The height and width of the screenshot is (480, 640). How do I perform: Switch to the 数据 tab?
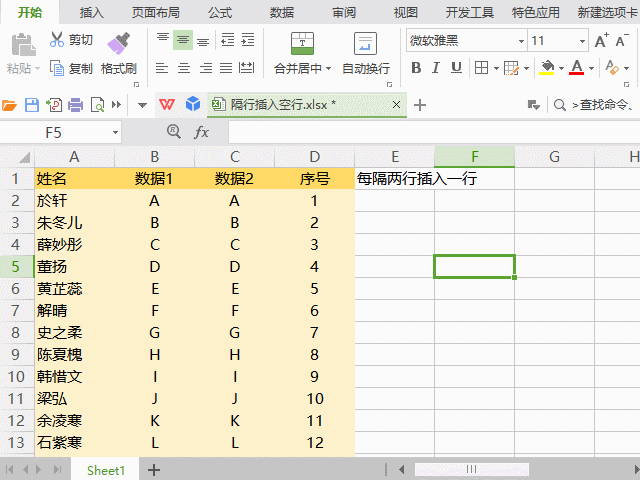pos(282,13)
